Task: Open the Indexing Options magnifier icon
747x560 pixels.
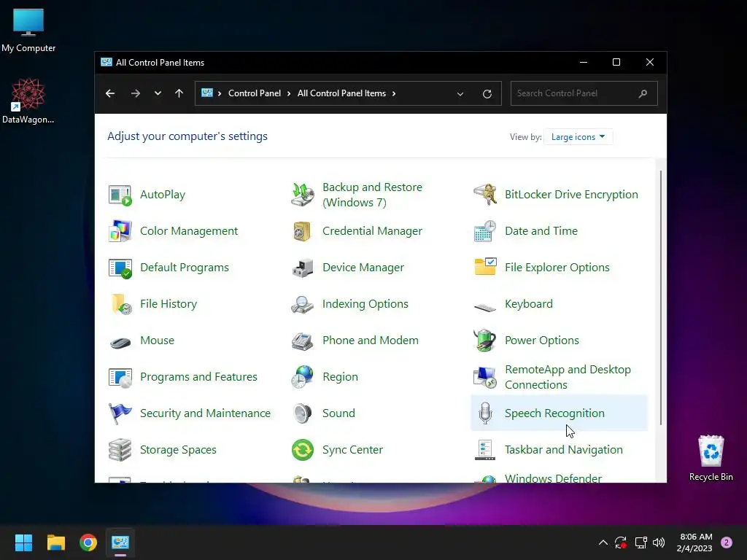Action: tap(303, 305)
